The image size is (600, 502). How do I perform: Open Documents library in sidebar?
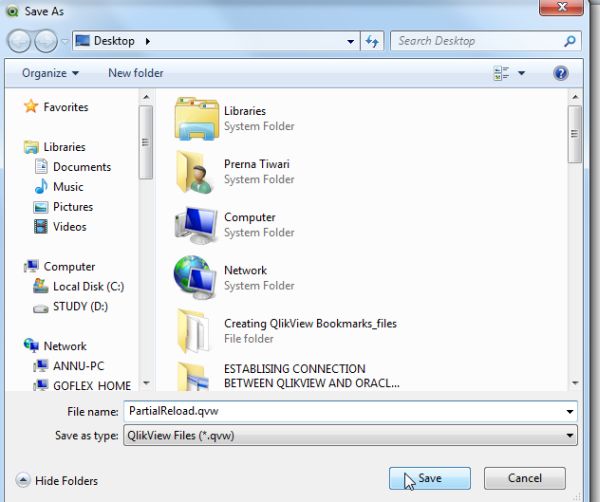pos(82,167)
